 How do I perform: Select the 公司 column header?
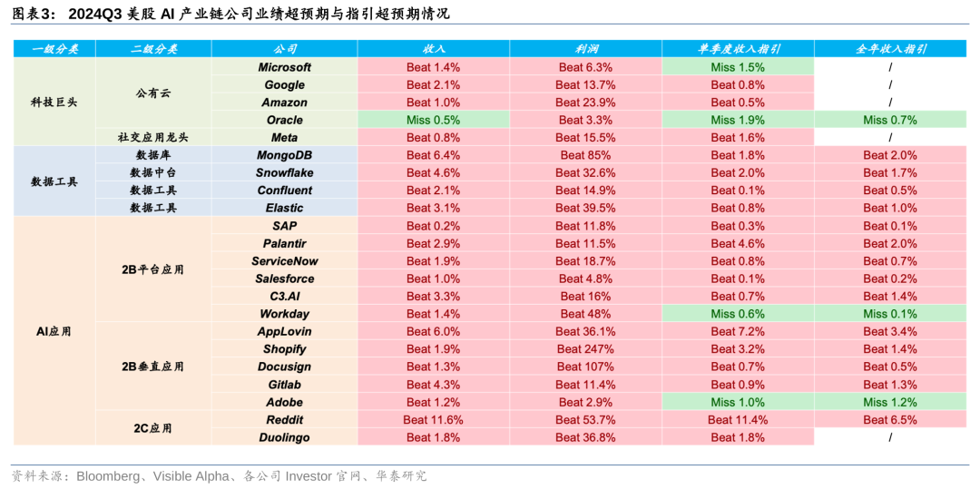(284, 49)
